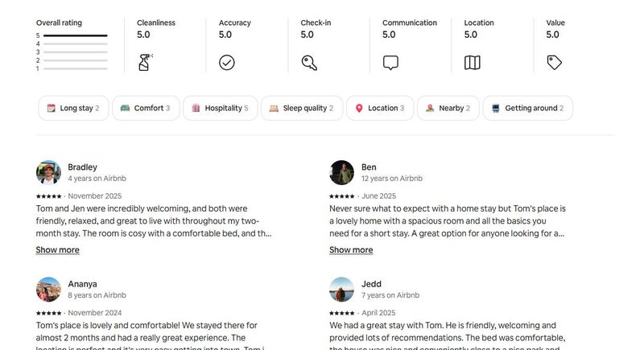Click the Check-in key icon
This screenshot has width=644, height=350.
(x=309, y=62)
